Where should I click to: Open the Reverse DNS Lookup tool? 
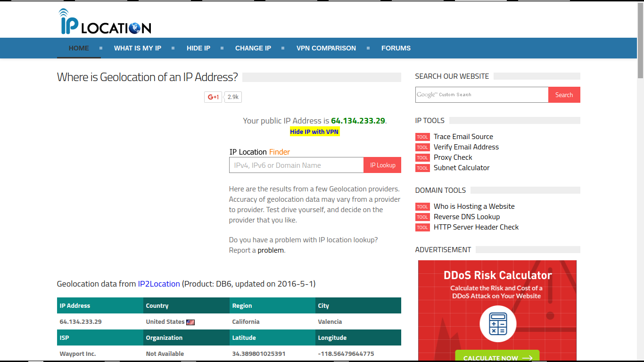(467, 217)
